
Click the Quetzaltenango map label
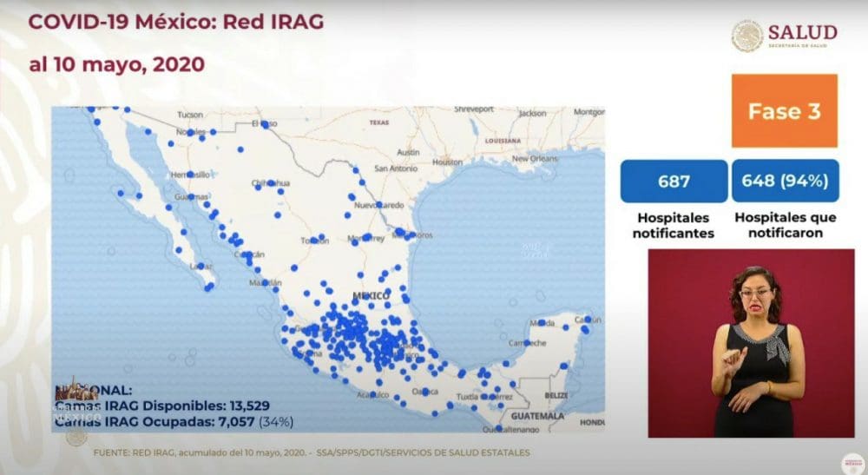(x=510, y=429)
